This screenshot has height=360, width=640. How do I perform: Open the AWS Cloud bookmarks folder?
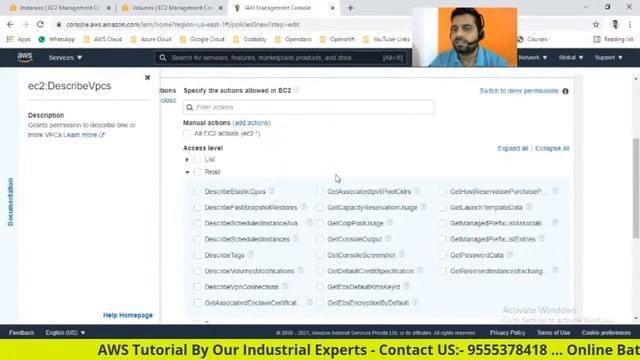click(103, 39)
